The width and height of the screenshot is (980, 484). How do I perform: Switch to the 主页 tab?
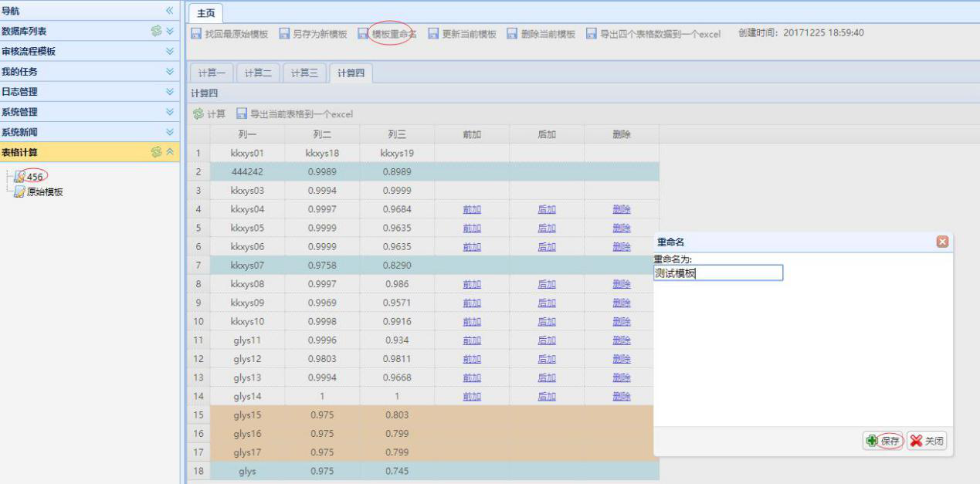pyautogui.click(x=206, y=14)
